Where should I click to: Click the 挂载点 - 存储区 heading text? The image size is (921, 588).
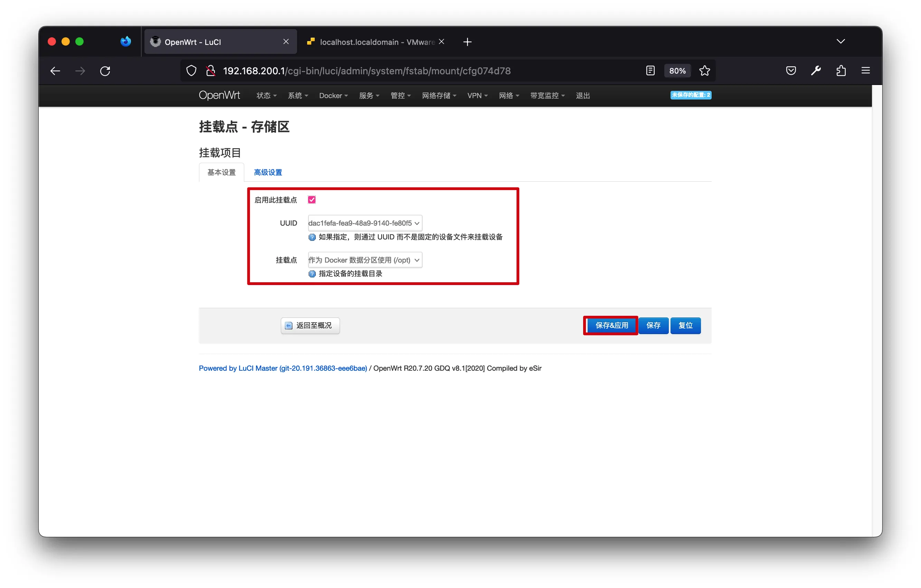(244, 127)
